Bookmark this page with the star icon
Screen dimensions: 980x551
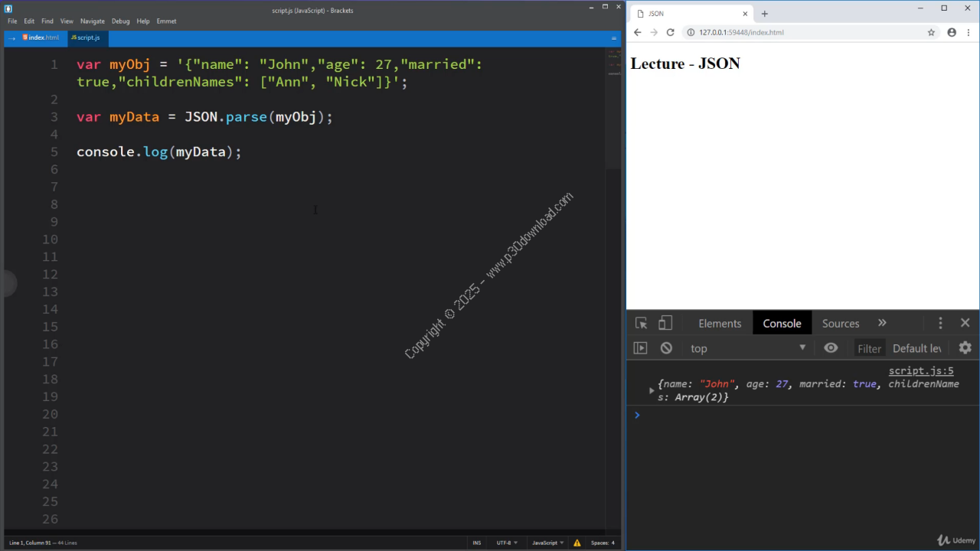click(931, 32)
